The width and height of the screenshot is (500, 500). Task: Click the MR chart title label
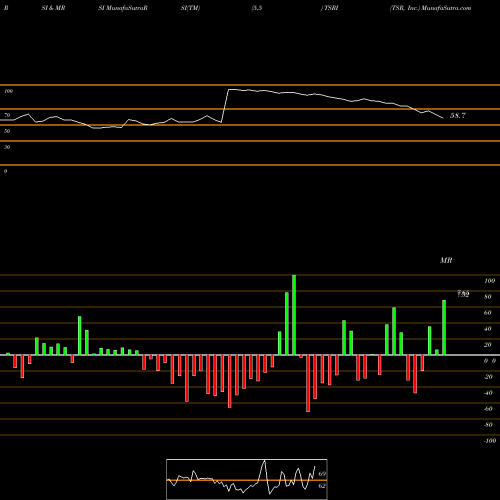[x=446, y=260]
